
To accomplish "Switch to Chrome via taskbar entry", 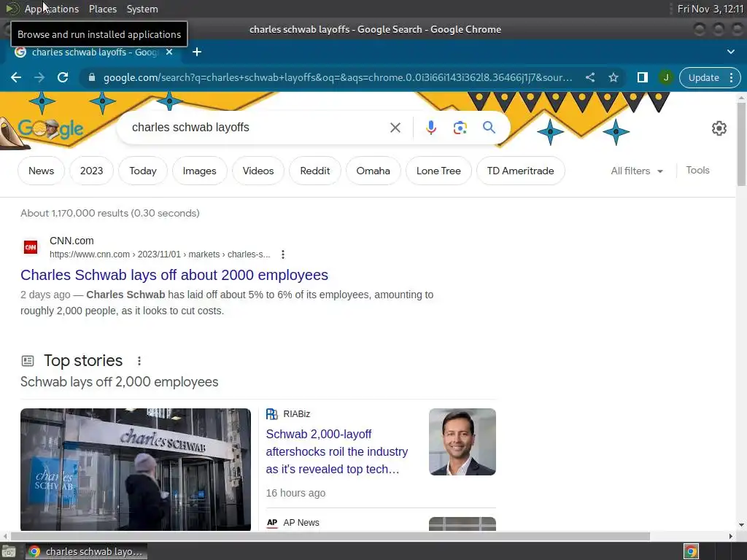I will coord(86,551).
